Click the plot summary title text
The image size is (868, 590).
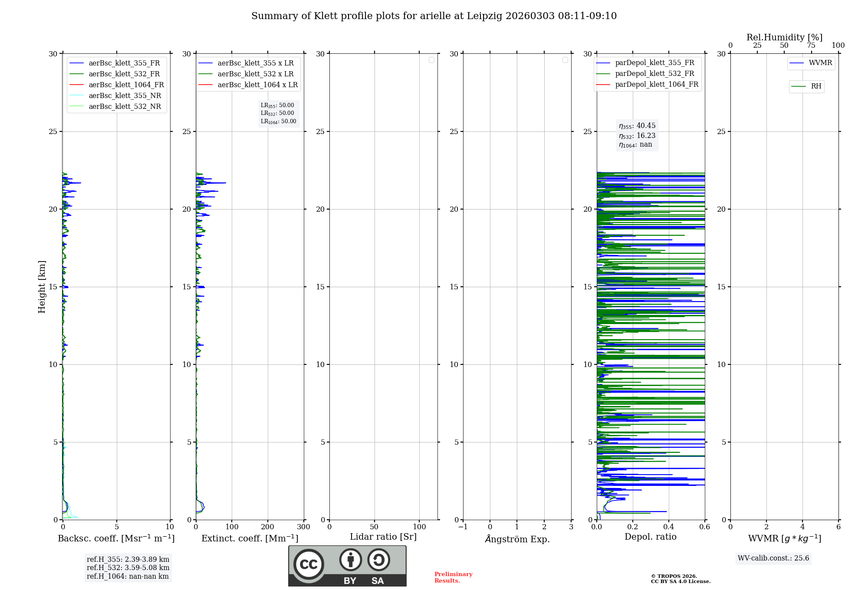434,16
